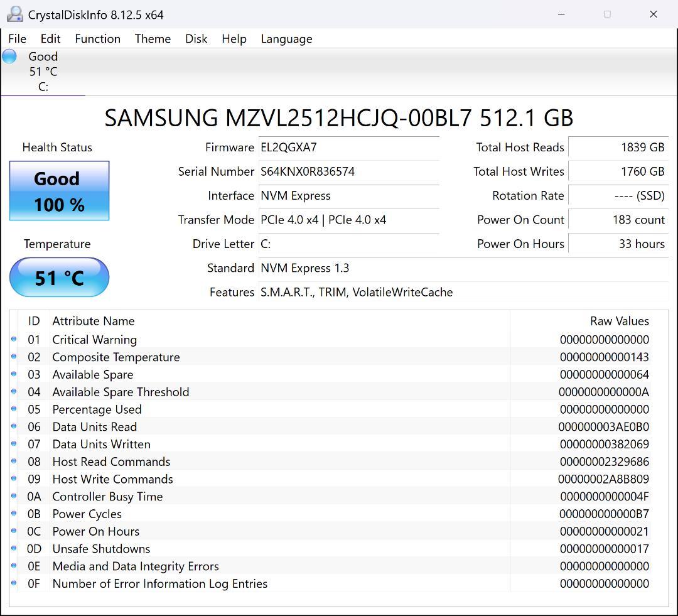Open the Help menu

pyautogui.click(x=234, y=39)
